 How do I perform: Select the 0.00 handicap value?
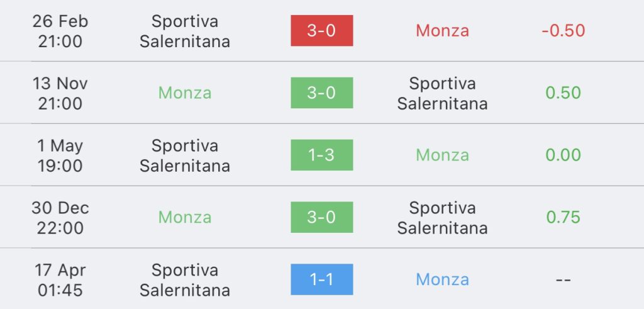(x=563, y=155)
